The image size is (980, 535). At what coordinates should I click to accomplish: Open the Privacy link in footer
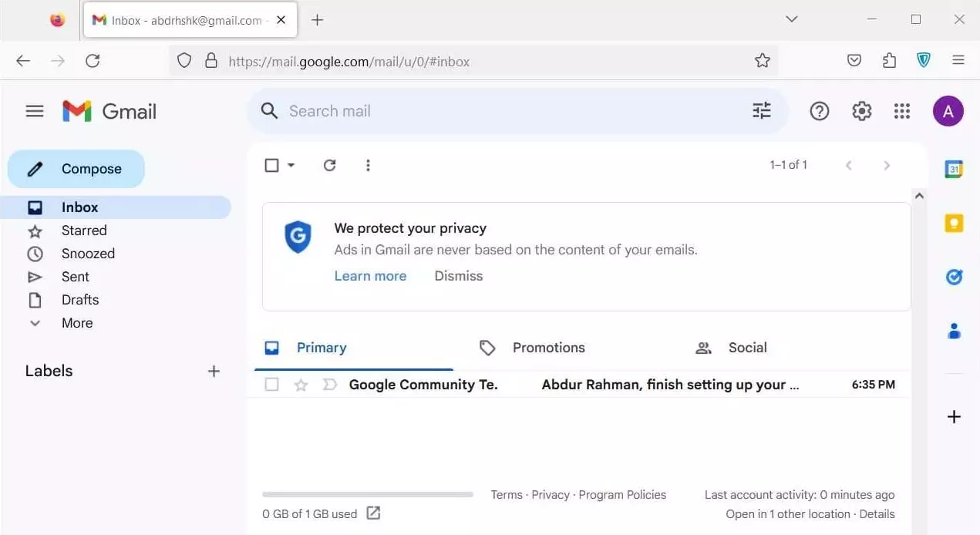click(x=551, y=495)
